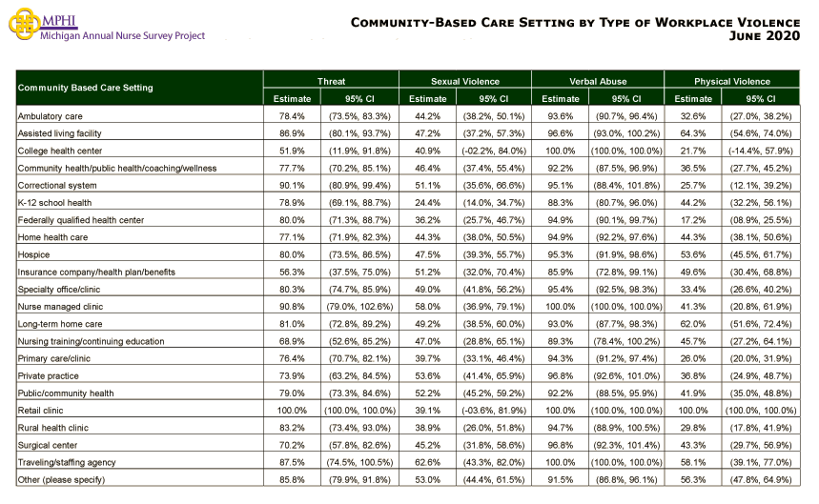
Task: Click the 'June 2020' date in title
Action: 765,36
